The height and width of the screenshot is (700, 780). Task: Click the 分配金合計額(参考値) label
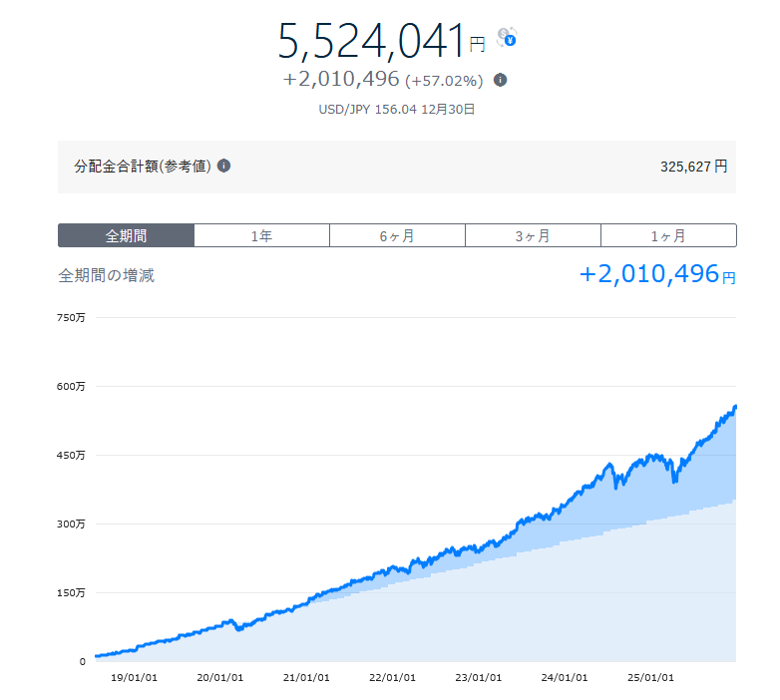[143, 166]
